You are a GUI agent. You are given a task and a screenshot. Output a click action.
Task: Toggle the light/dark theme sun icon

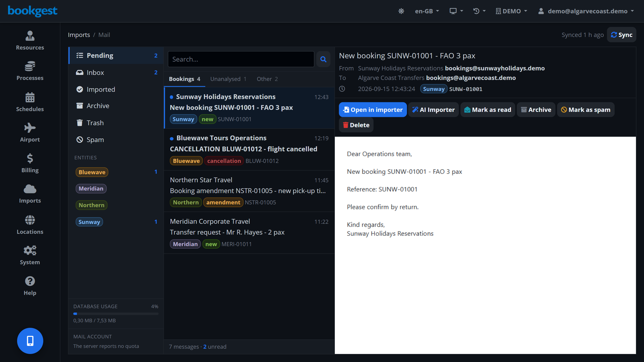(x=401, y=11)
